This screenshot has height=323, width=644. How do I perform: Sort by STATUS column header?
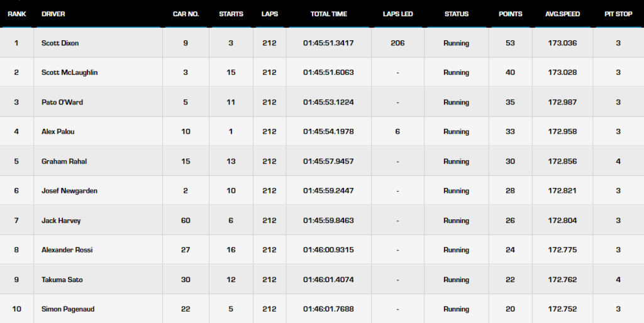tap(457, 14)
